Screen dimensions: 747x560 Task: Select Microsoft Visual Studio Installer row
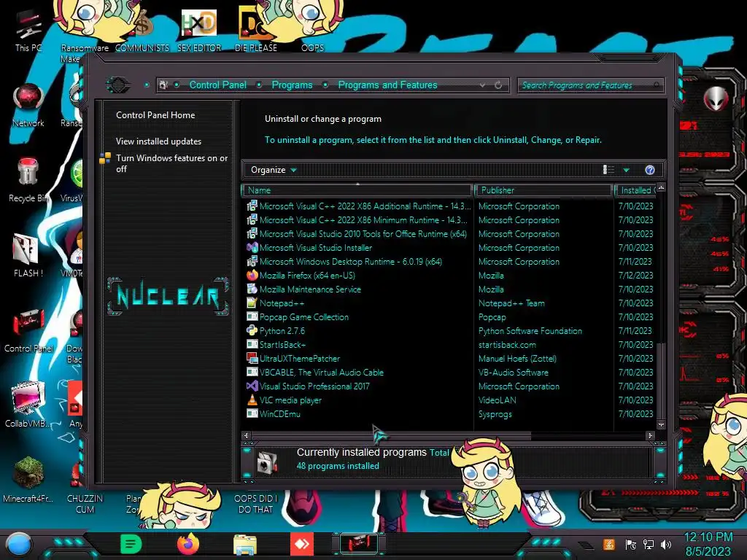450,248
